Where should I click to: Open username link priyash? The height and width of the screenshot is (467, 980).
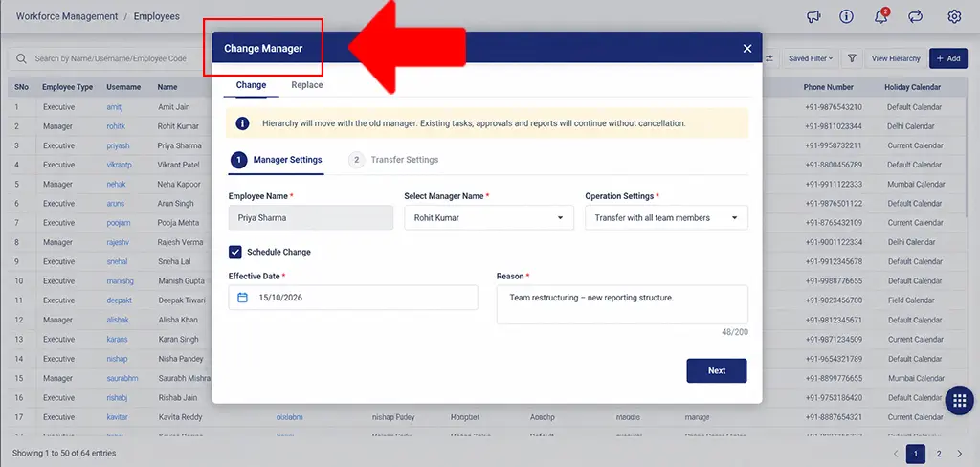pos(118,145)
